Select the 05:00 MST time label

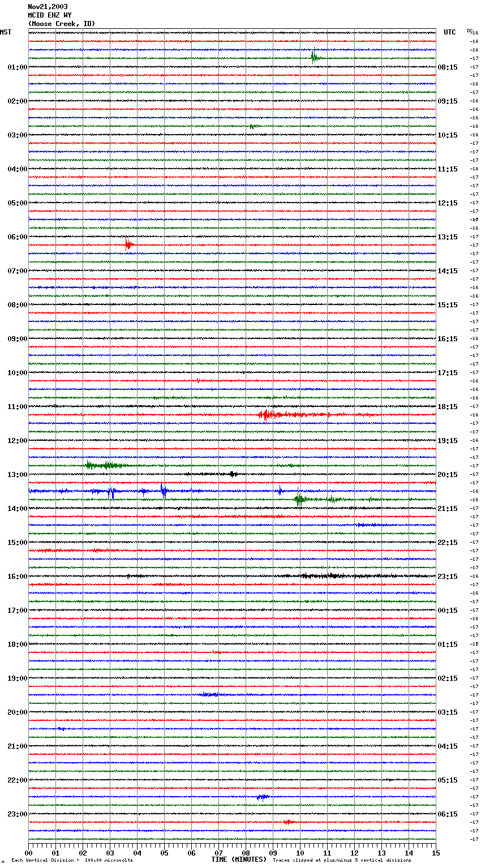18,203
